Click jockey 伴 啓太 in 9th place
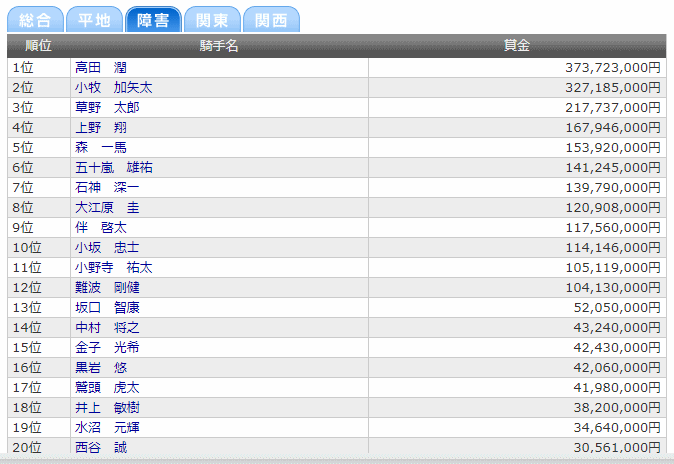Screen dimensions: 674x464 tap(101, 228)
